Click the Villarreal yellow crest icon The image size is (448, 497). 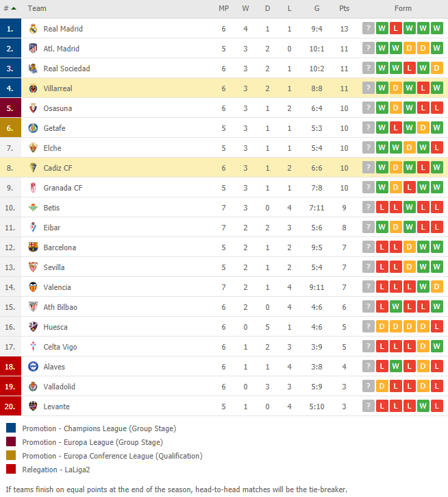tap(33, 88)
